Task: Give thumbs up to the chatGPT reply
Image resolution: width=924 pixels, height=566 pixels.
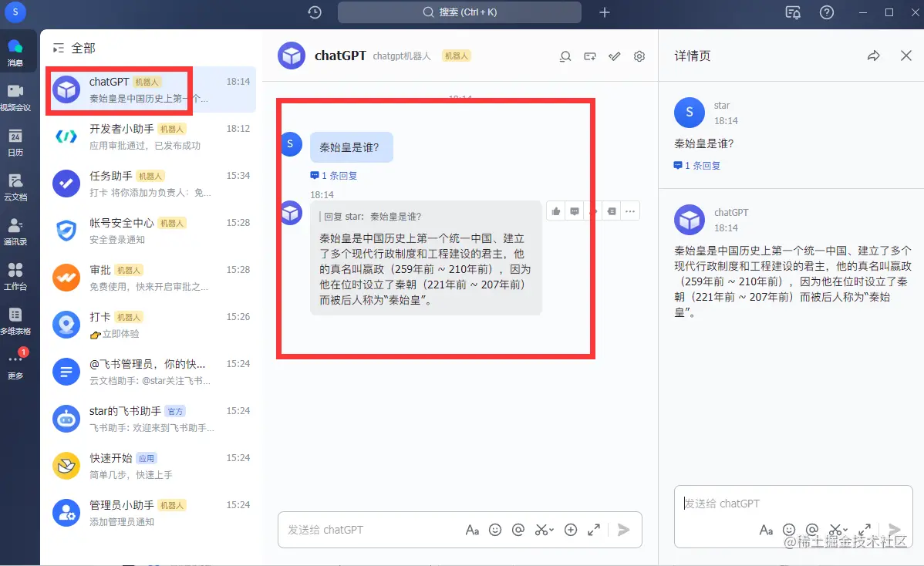Action: (x=555, y=211)
